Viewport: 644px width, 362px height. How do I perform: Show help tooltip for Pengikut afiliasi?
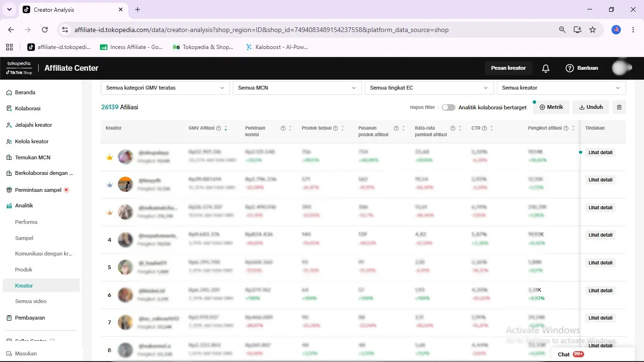point(566,128)
